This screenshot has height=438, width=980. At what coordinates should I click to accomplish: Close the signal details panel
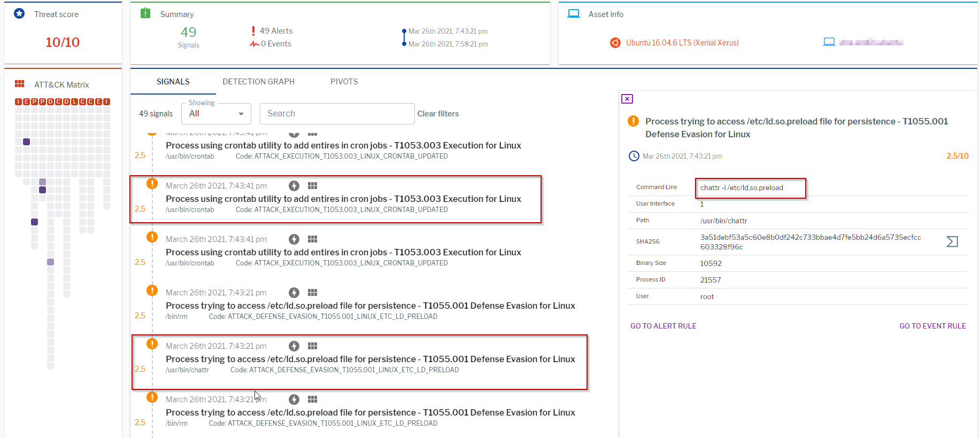click(627, 99)
